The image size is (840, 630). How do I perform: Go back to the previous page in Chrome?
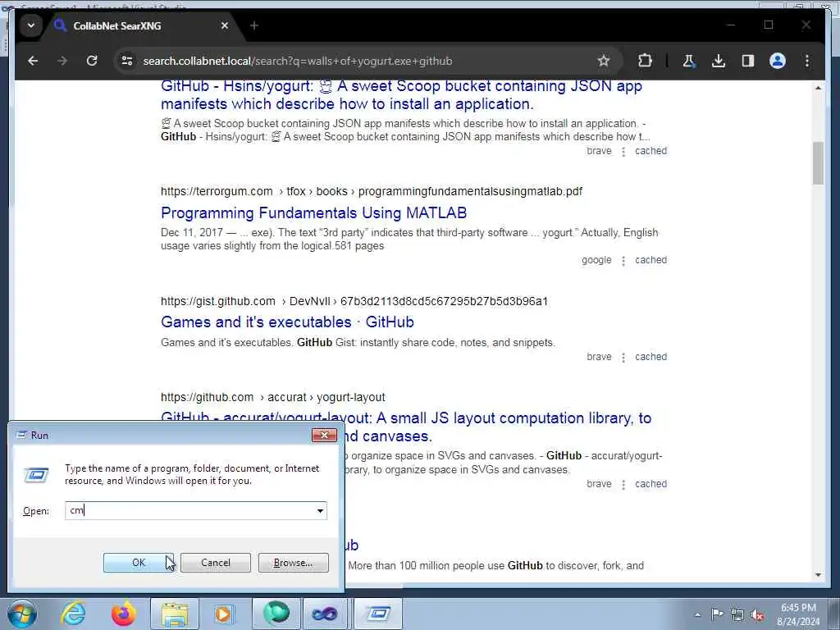[x=33, y=61]
